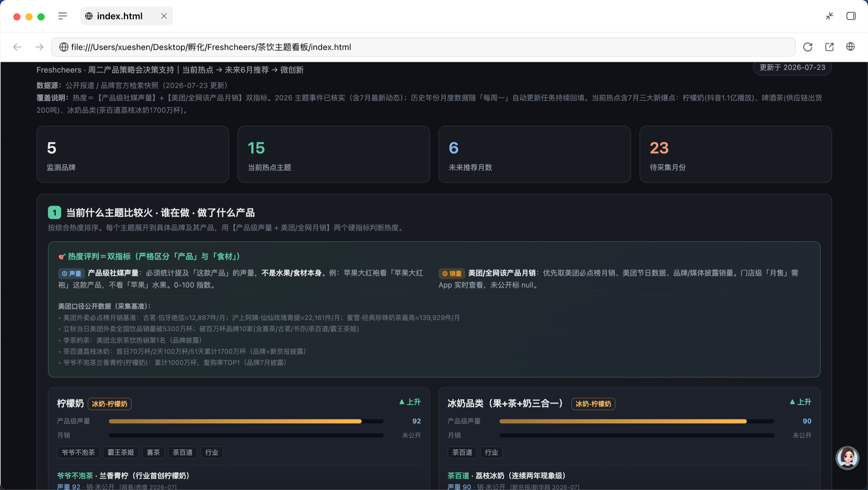Viewport: 868px width, 490px height.
Task: Click the globe icon right of toolbar
Action: (850, 46)
